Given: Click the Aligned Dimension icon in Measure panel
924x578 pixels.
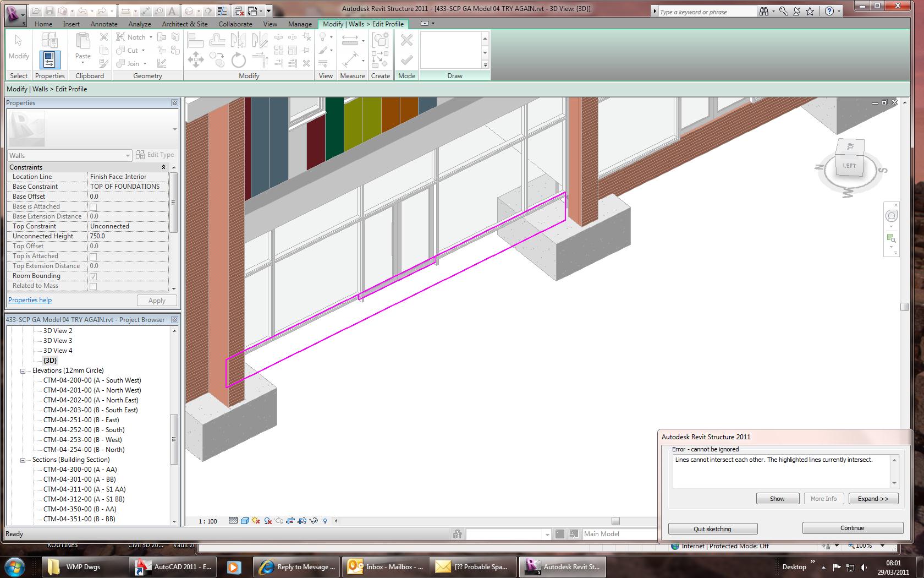Looking at the screenshot, I should click(x=350, y=40).
